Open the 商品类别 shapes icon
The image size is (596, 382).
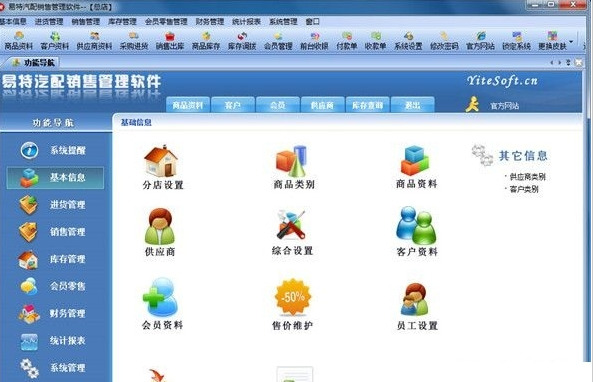click(x=292, y=161)
